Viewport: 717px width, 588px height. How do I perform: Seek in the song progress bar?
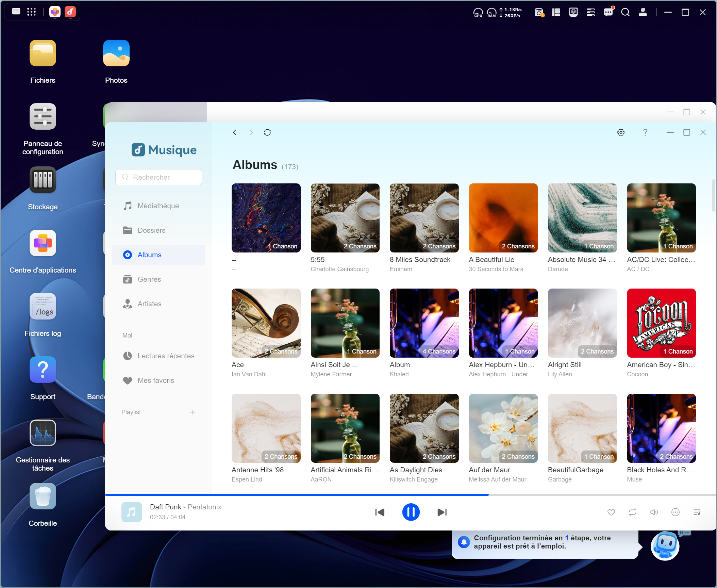[x=411, y=494]
